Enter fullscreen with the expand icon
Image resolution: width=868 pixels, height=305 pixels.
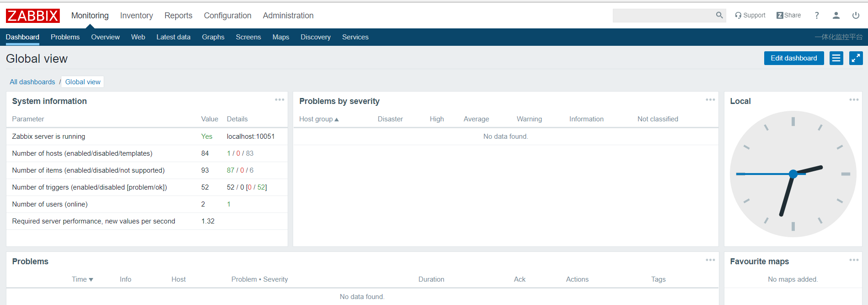(856, 58)
